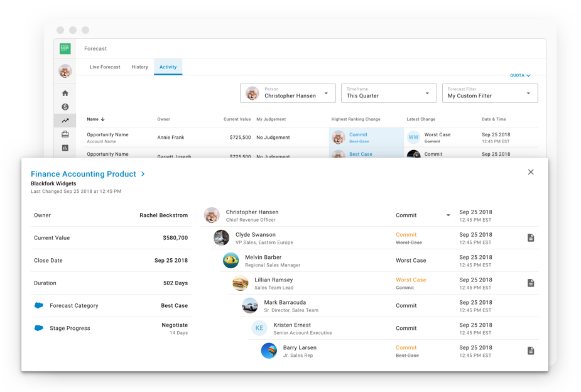Close the opportunity detail panel
Screen dimensions: 581x392
531,172
